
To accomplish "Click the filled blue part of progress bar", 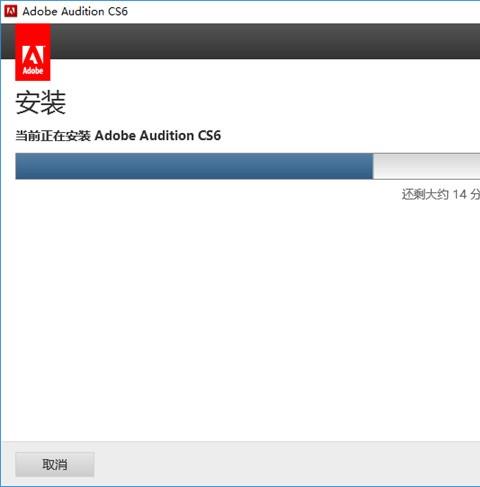I will [194, 166].
